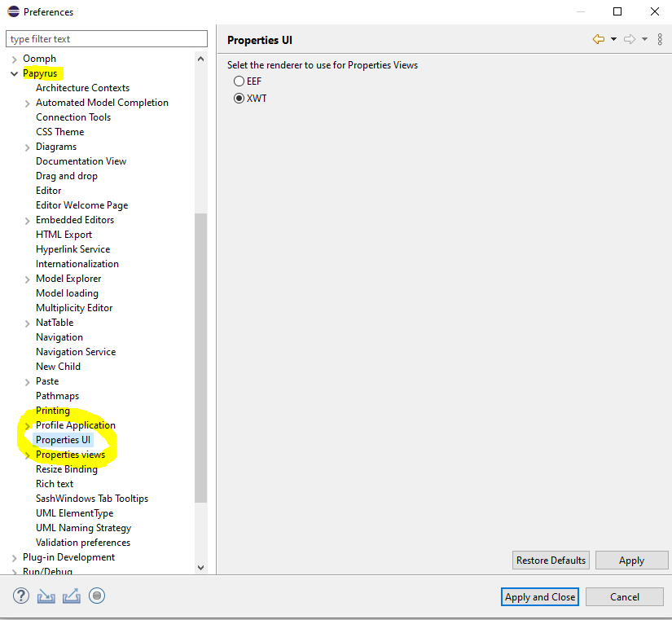The height and width of the screenshot is (620, 672).
Task: Open the Editor preference page
Action: click(48, 191)
